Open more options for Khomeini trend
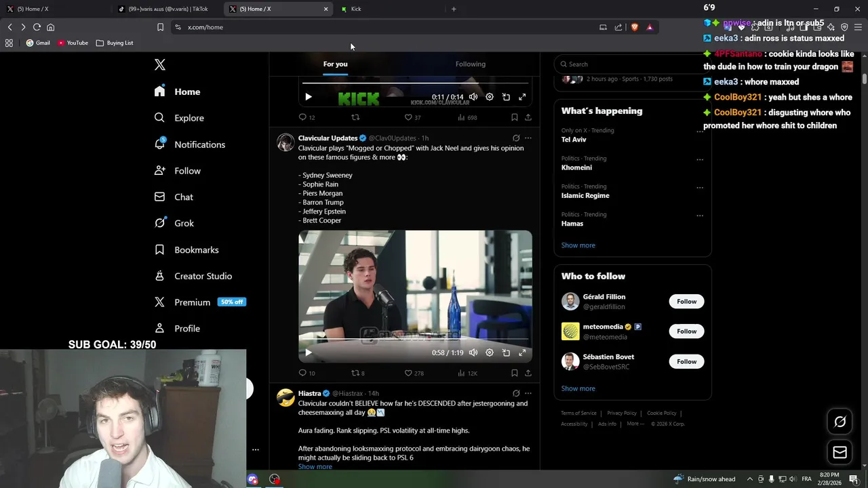 (700, 160)
